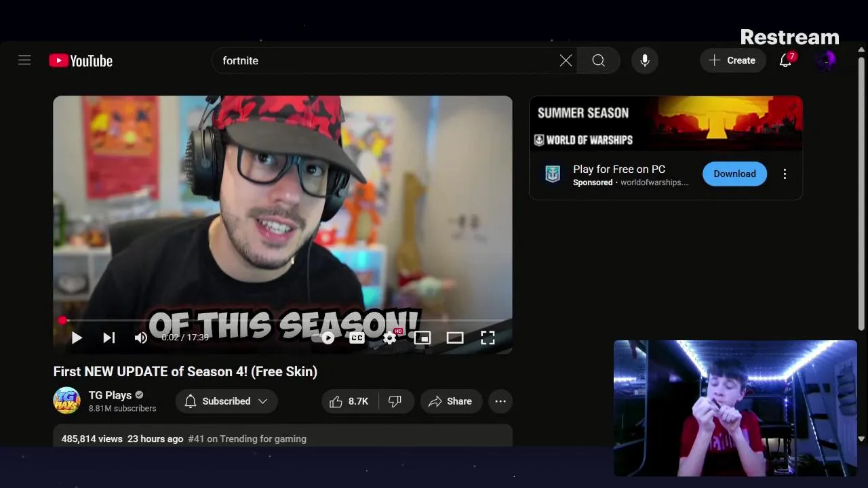
Task: Share the video
Action: (450, 401)
